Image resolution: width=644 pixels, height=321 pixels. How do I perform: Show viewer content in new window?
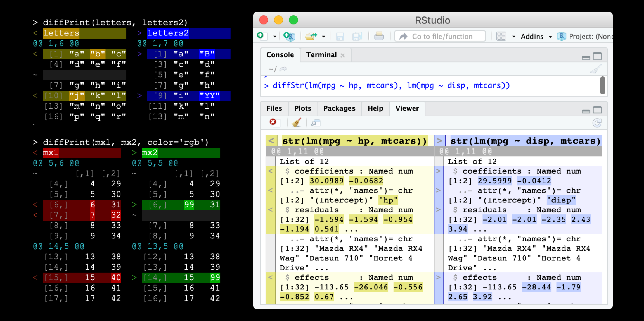click(316, 123)
